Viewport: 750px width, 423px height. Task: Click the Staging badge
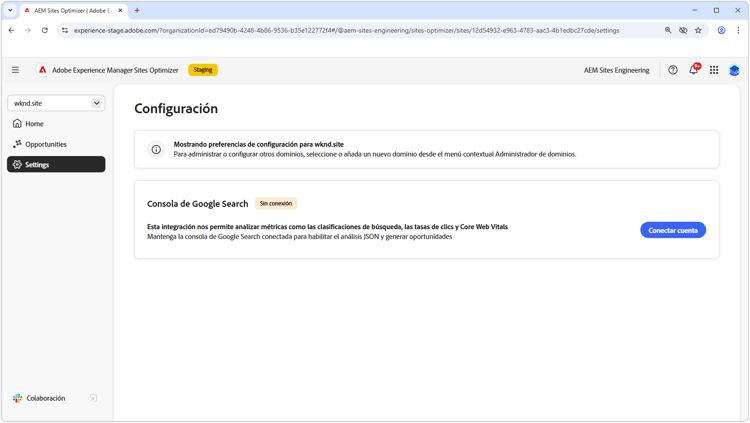(203, 70)
